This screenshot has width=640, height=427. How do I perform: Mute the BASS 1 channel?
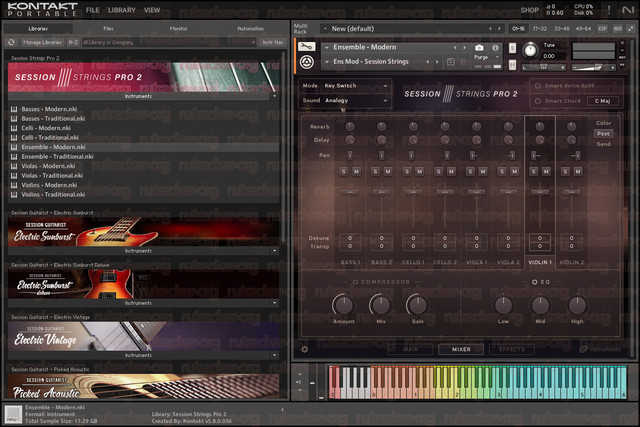coord(356,171)
